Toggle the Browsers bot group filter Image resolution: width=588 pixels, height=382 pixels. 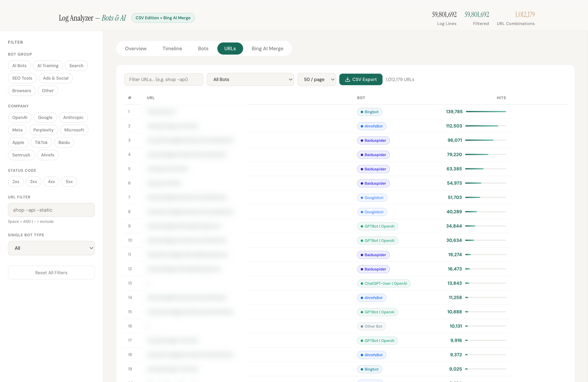pos(21,90)
